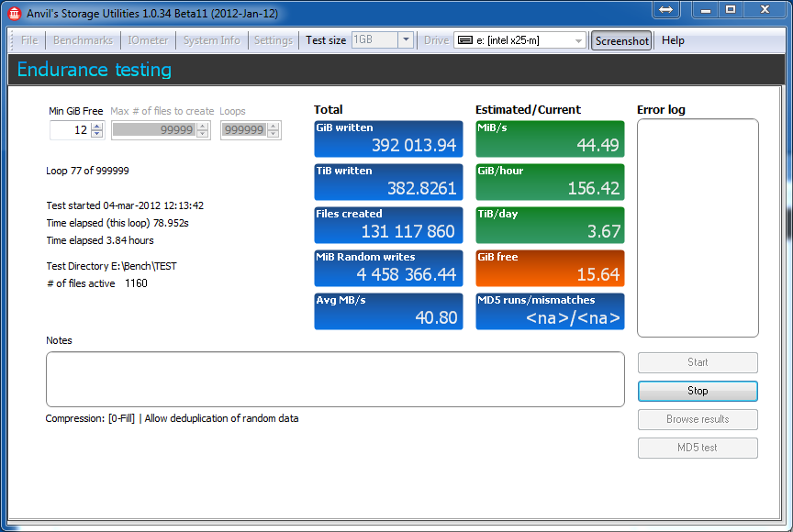Image resolution: width=793 pixels, height=532 pixels.
Task: Decrease the Min GiB Free value
Action: (x=97, y=134)
